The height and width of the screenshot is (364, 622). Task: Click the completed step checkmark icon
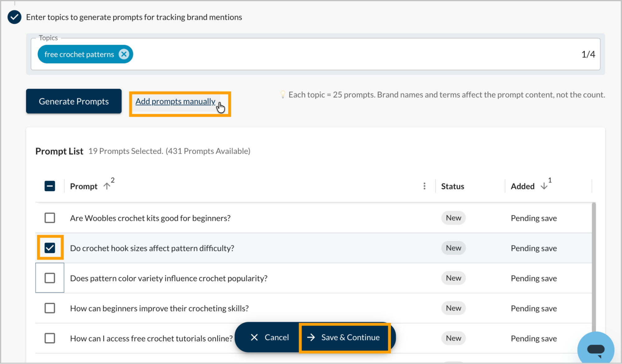[14, 17]
